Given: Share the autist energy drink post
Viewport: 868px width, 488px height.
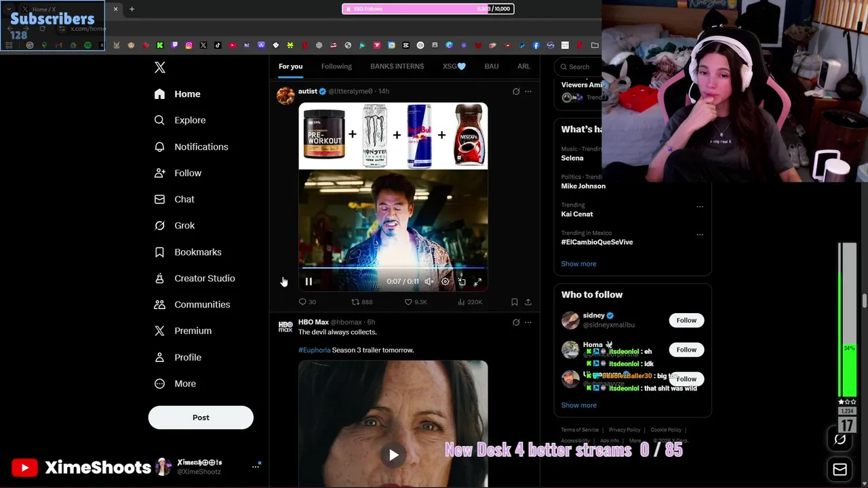Looking at the screenshot, I should click(x=528, y=302).
